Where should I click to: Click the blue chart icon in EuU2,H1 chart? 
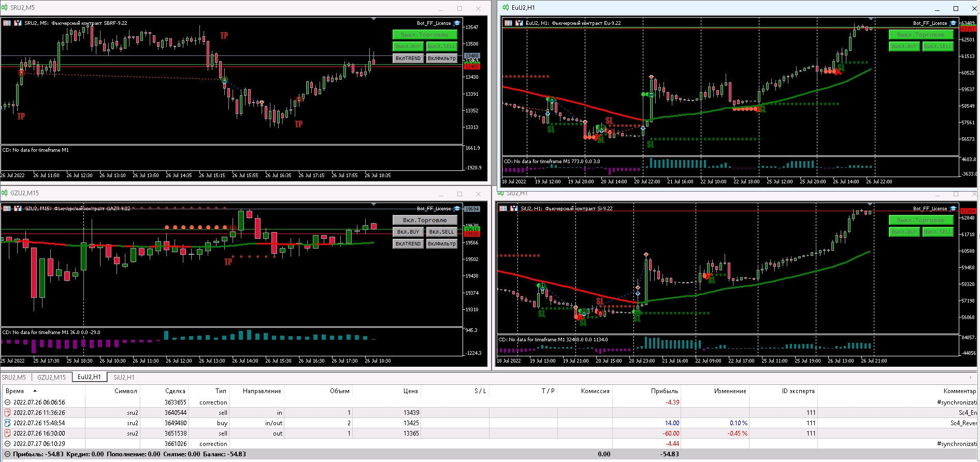point(519,23)
